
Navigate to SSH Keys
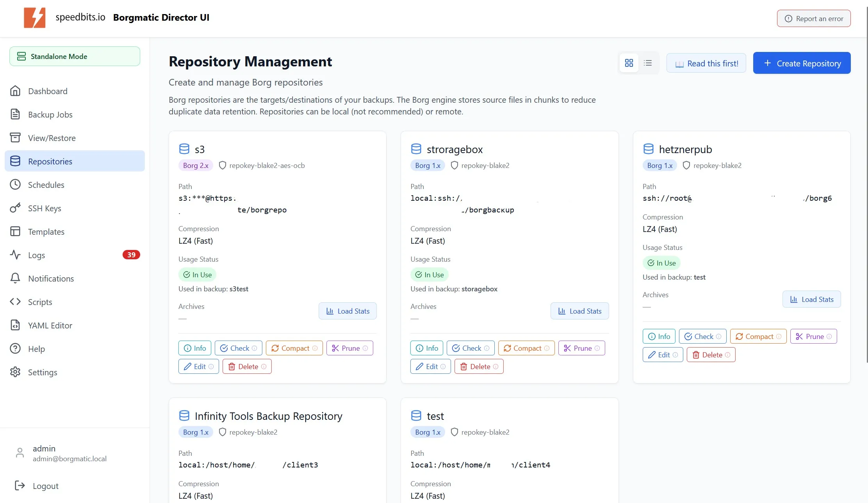coord(75,208)
